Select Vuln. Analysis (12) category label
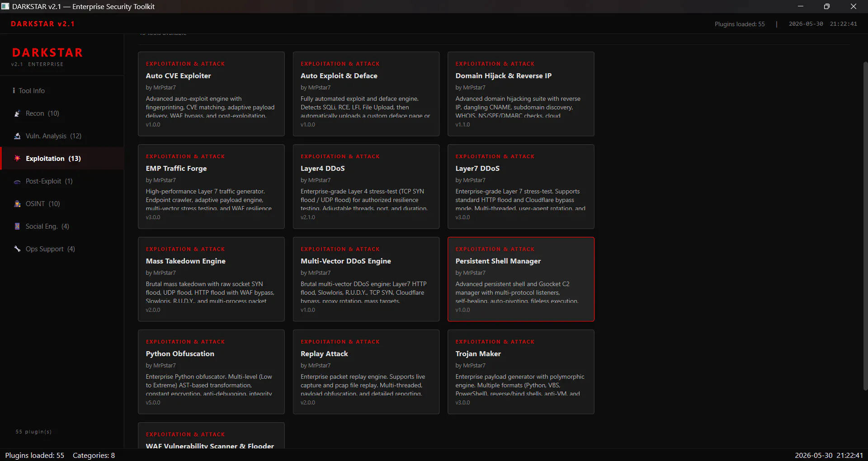 (x=53, y=136)
